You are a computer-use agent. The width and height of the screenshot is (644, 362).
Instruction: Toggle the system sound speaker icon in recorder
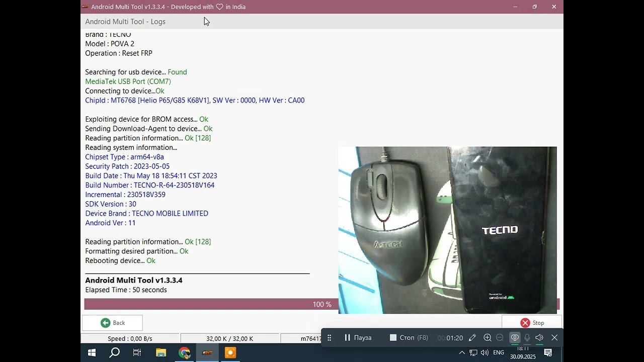pyautogui.click(x=539, y=338)
